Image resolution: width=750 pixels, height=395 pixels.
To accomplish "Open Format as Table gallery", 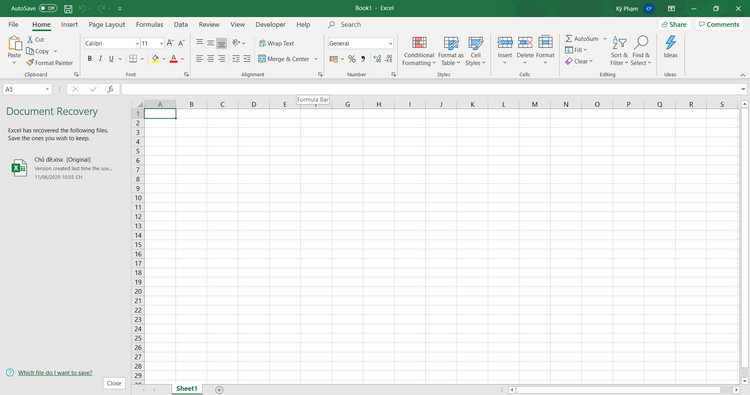I will point(451,51).
